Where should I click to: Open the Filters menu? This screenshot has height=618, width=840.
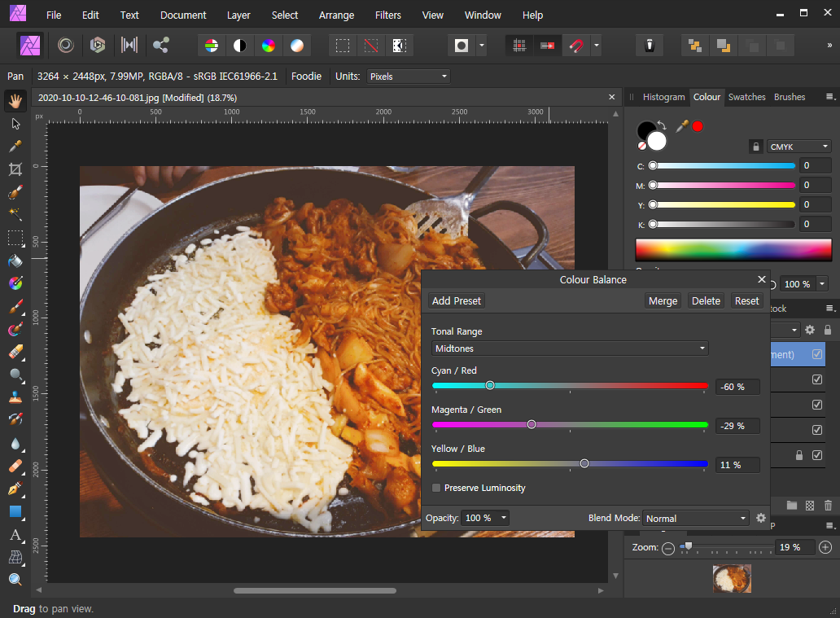point(388,15)
